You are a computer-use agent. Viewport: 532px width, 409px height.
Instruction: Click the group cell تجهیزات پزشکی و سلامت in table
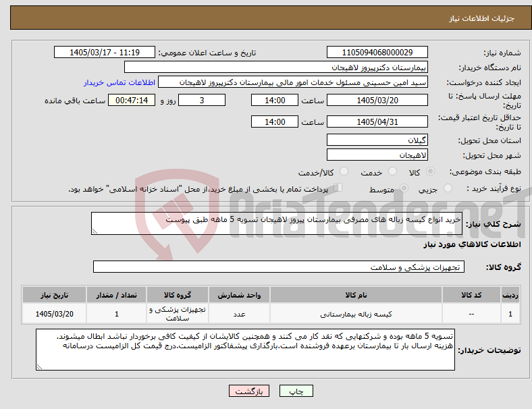[178, 314]
